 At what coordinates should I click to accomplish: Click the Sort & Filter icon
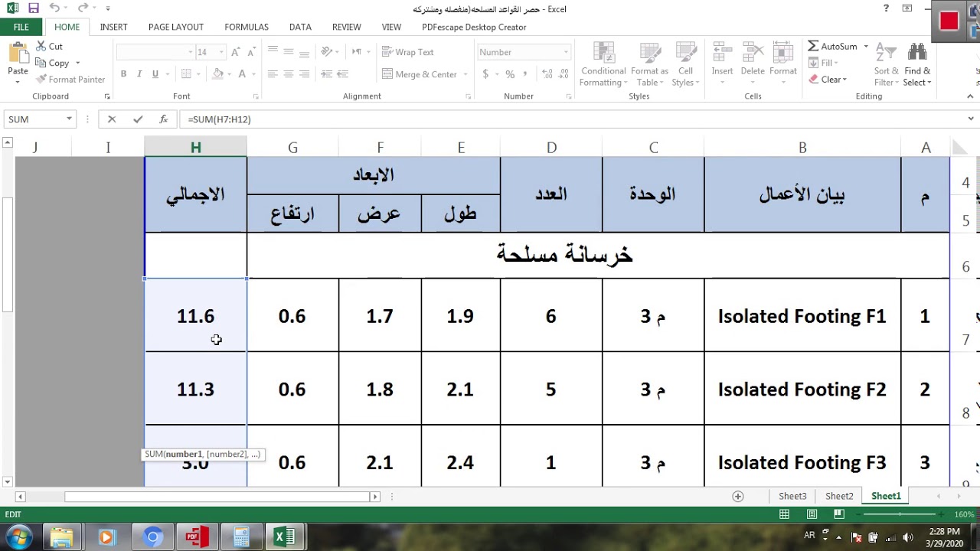pyautogui.click(x=886, y=52)
